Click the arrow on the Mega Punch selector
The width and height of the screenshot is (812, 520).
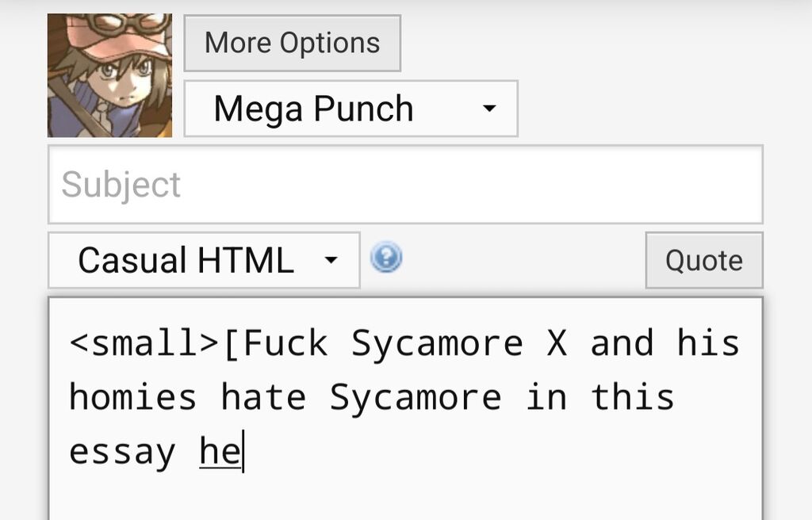488,109
